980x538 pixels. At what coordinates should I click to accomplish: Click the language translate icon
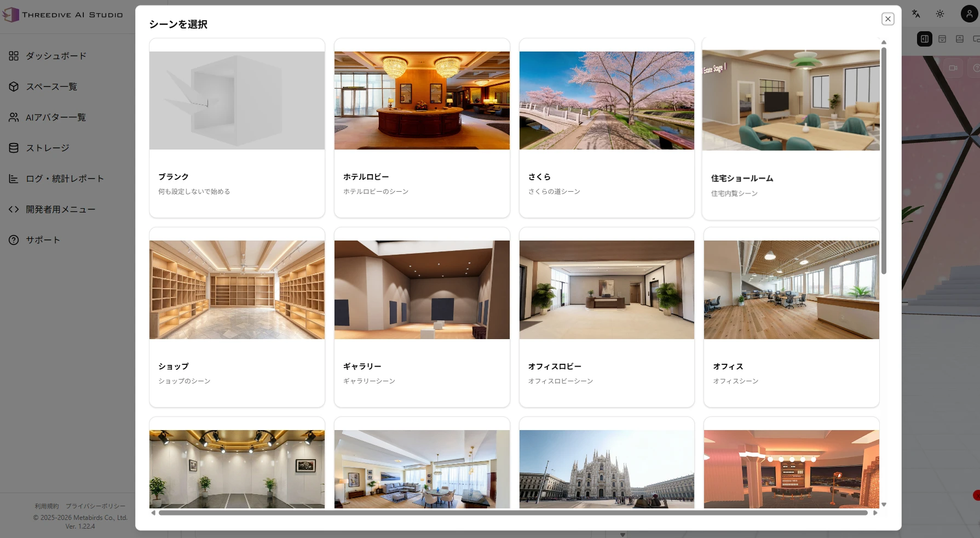pos(916,14)
